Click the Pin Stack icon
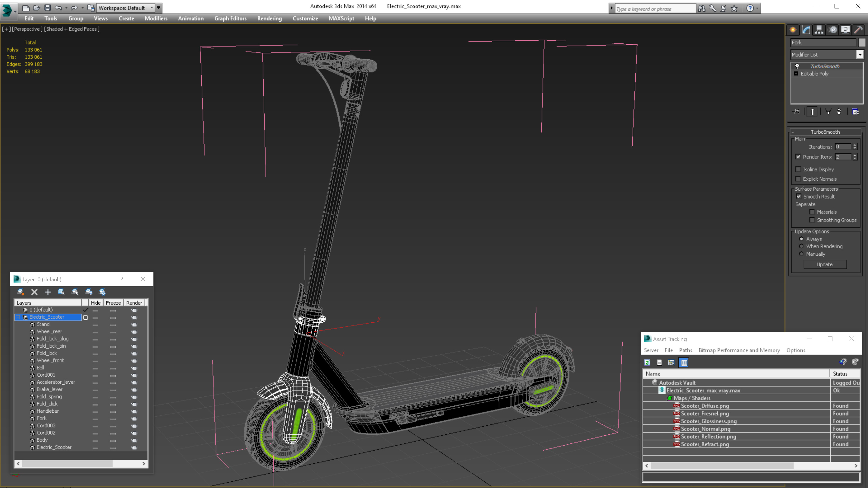The height and width of the screenshot is (488, 868). [x=796, y=111]
